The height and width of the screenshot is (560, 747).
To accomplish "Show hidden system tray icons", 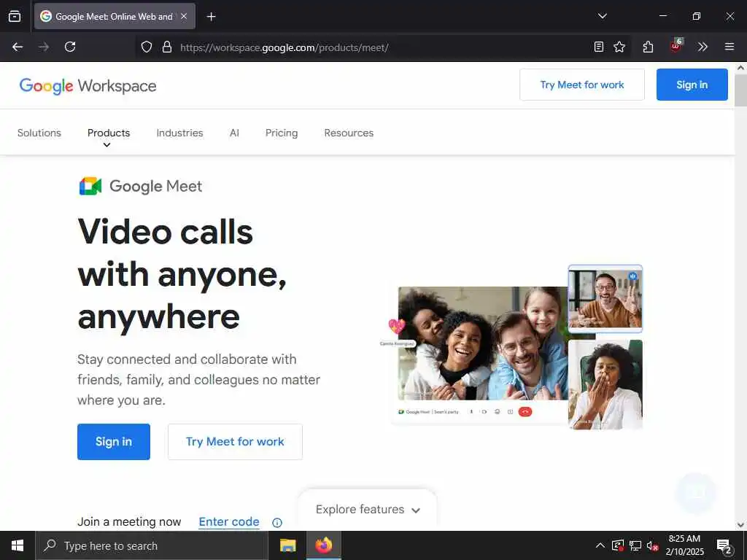I will [x=600, y=545].
